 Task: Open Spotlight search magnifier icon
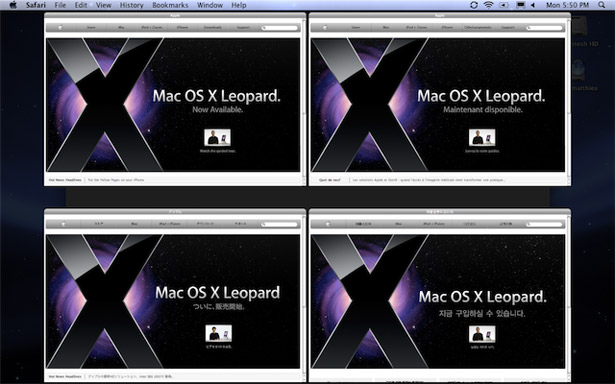tap(601, 5)
